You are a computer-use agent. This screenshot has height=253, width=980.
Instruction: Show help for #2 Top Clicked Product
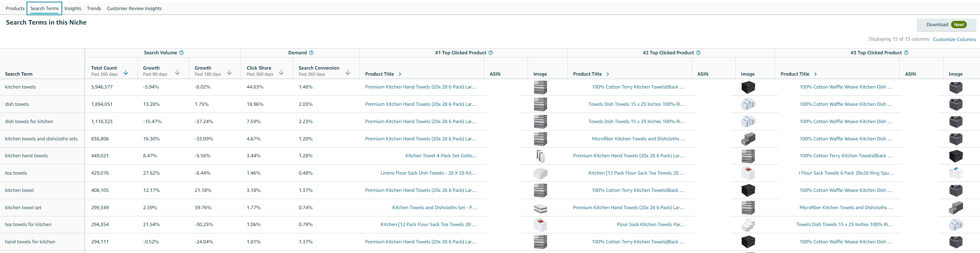pos(698,53)
